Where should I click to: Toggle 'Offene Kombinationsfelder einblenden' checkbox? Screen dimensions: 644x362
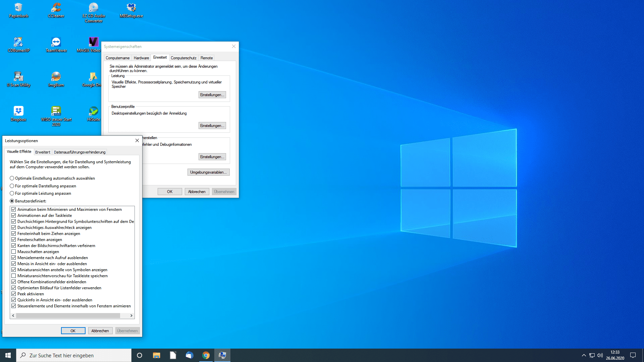pos(14,282)
